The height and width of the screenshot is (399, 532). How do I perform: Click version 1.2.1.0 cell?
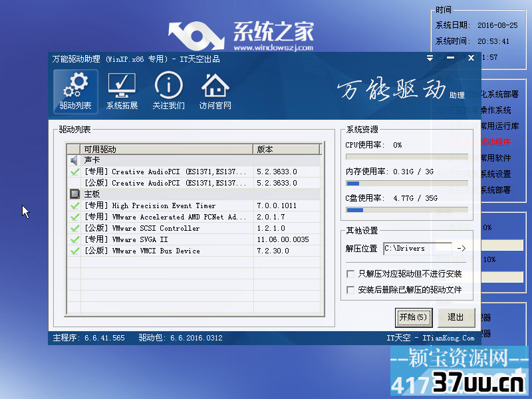point(271,228)
